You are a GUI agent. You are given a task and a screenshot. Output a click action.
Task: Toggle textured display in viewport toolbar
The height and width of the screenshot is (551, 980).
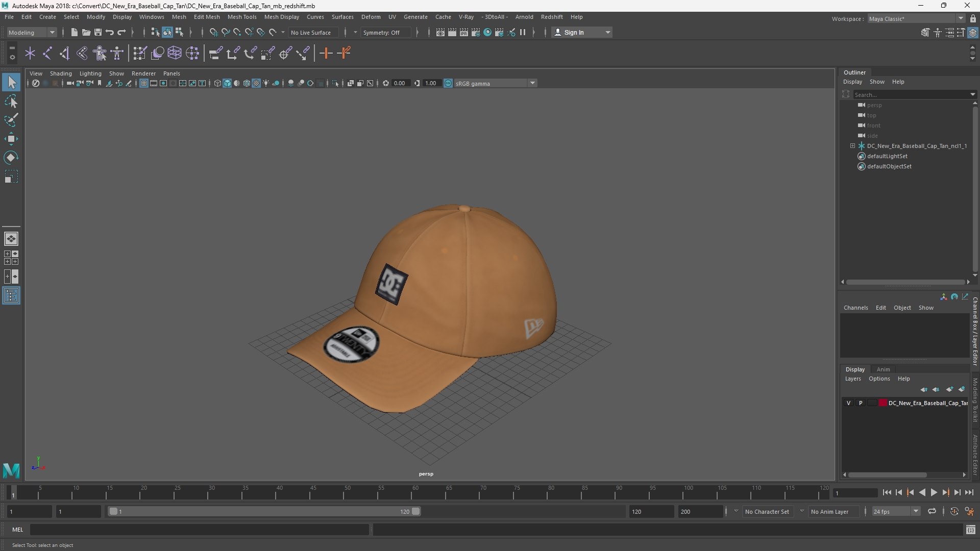(256, 83)
